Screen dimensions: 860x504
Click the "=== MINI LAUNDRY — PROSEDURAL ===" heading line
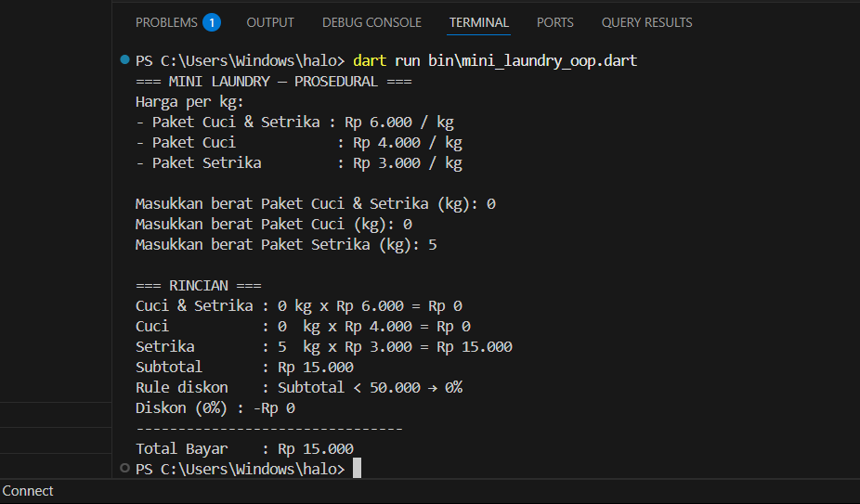(x=273, y=81)
